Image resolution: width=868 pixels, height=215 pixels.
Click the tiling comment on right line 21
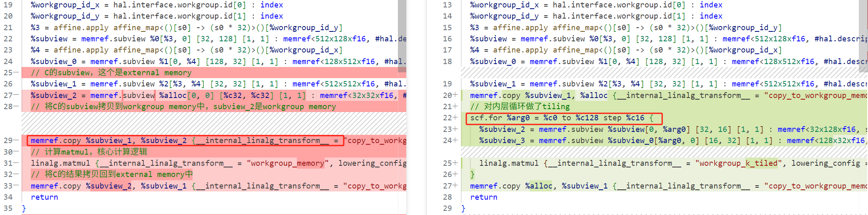pyautogui.click(x=520, y=107)
